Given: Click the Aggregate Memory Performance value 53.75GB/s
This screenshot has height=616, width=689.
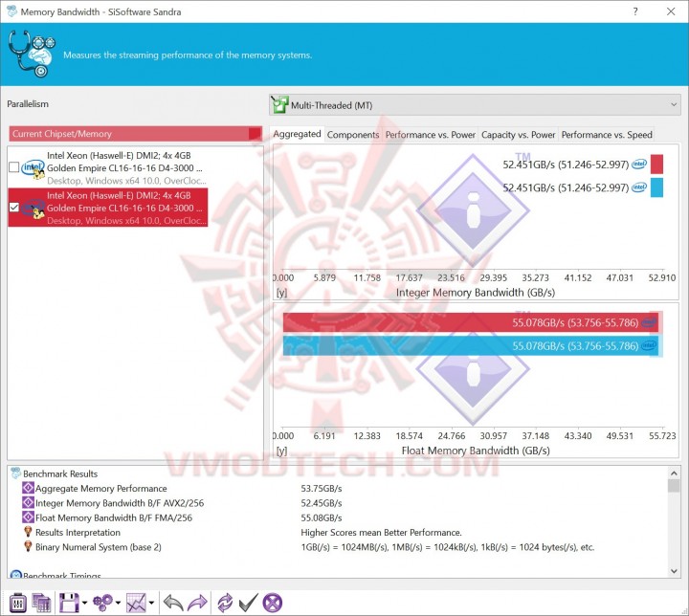Looking at the screenshot, I should pos(322,488).
